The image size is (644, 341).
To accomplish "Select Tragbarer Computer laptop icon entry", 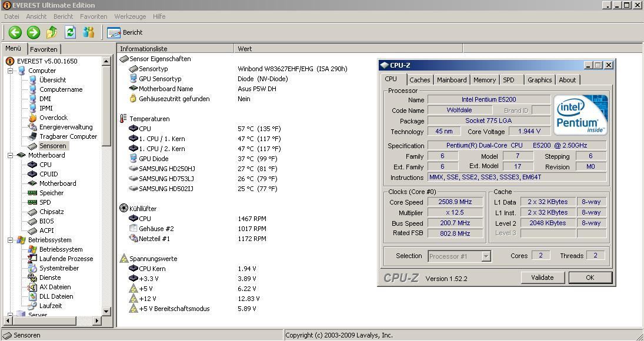I will coord(62,136).
